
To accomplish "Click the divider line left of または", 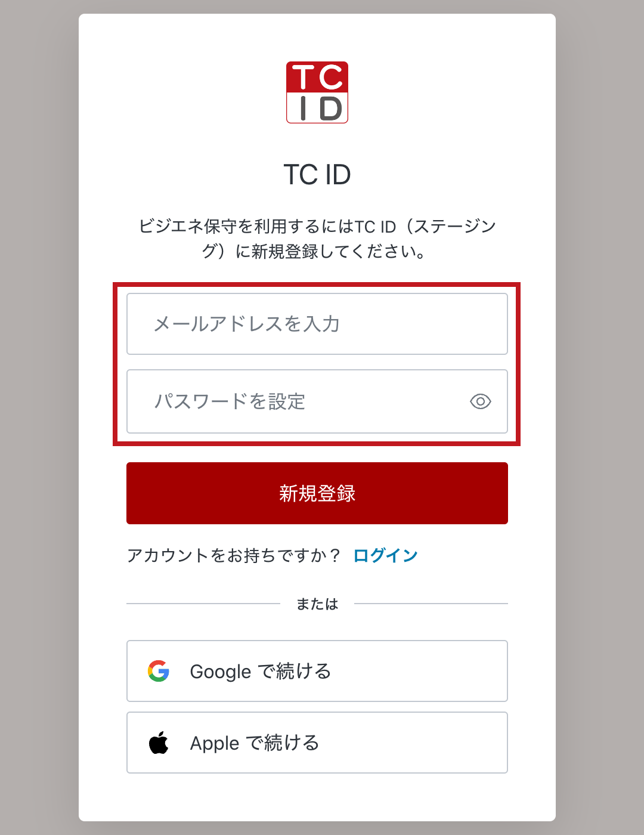I will click(x=203, y=604).
